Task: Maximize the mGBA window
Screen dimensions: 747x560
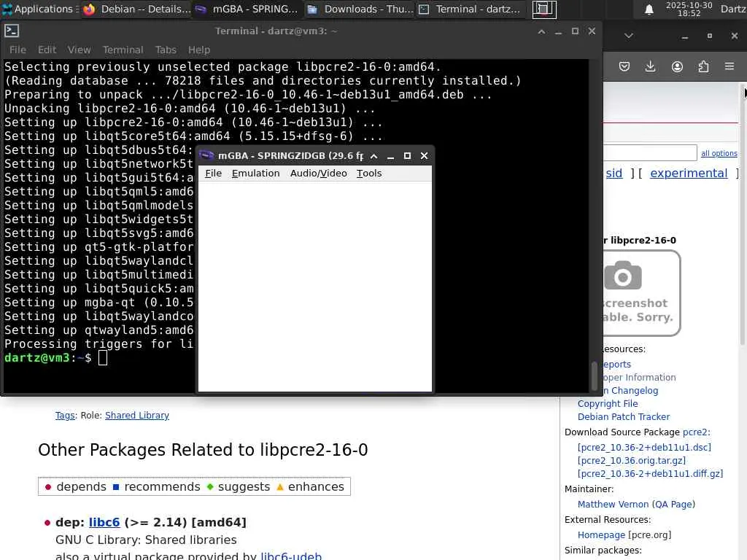Action: pyautogui.click(x=407, y=156)
